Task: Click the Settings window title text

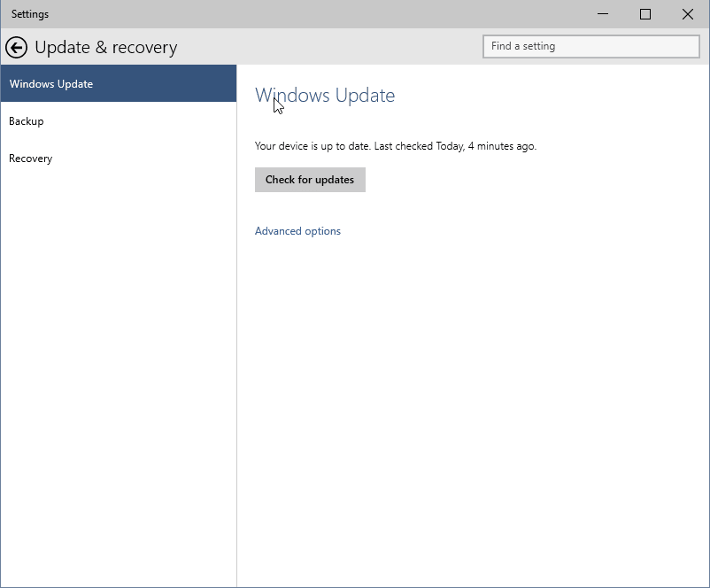Action: tap(30, 14)
